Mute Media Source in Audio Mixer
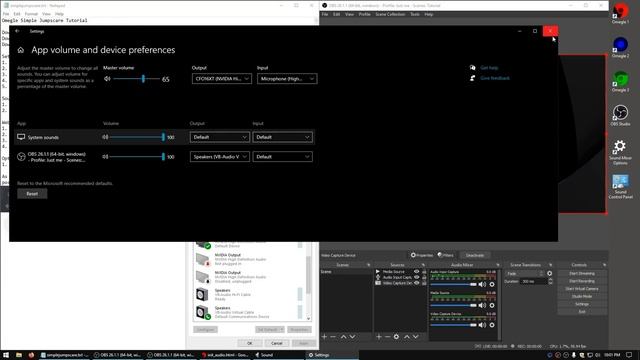Screen dimensions: 640x360 coord(482,305)
